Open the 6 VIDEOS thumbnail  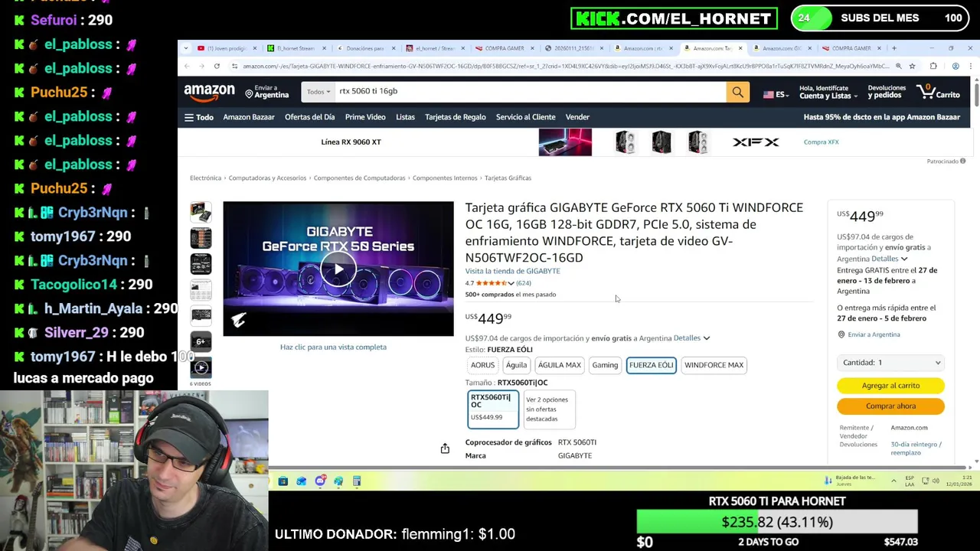201,367
